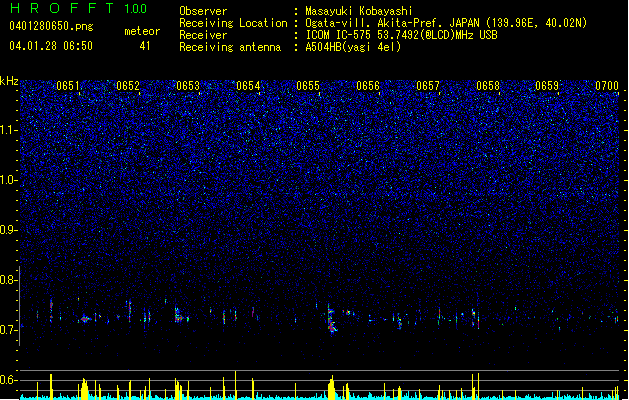Select observer name Masayuki Kobayashi
Viewport: 629px width, 400px height.
(359, 11)
